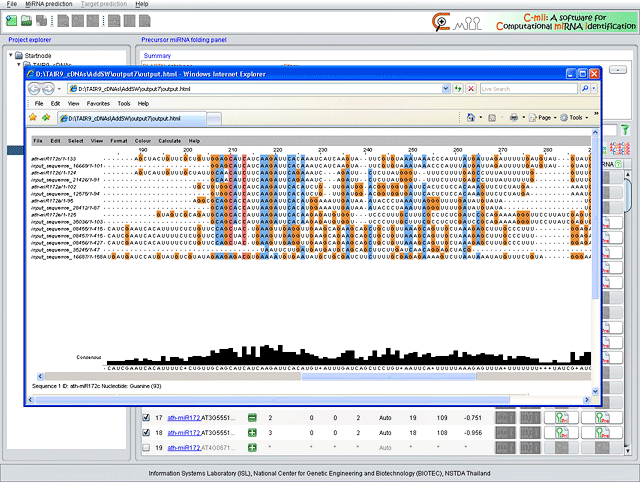The width and height of the screenshot is (640, 482).
Task: Click the green minus icon in row 17
Action: click(252, 417)
